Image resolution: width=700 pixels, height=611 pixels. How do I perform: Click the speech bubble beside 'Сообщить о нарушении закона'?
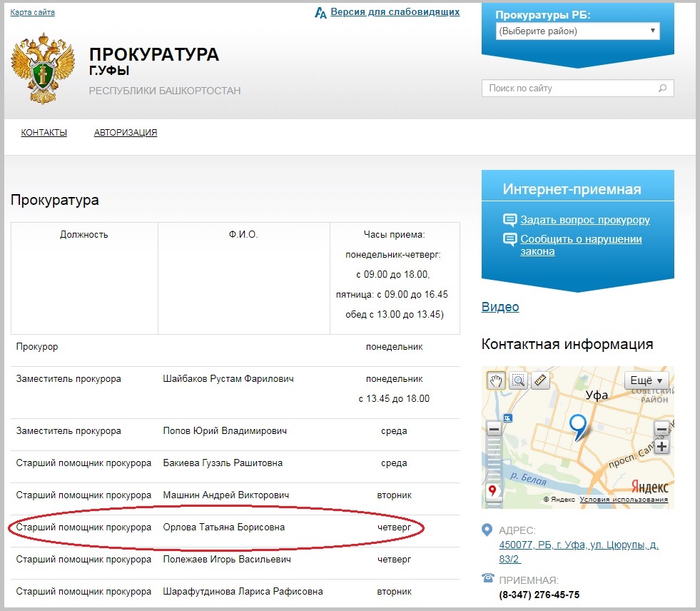(509, 239)
